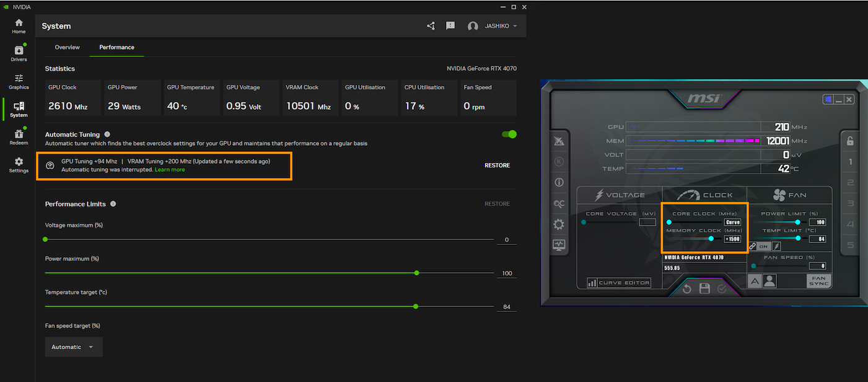
Task: Click the Afterburner Windows-startup icon
Action: pyautogui.click(x=828, y=99)
